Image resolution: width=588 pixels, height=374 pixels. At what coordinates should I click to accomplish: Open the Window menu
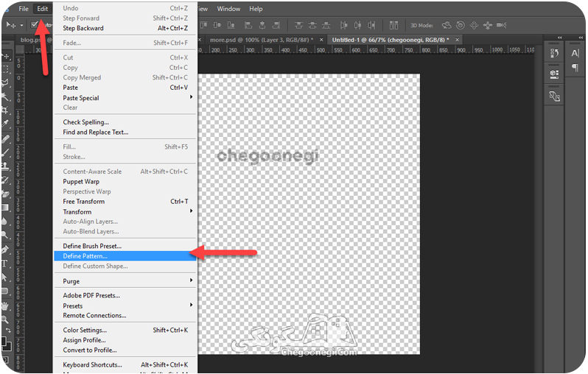tap(228, 9)
